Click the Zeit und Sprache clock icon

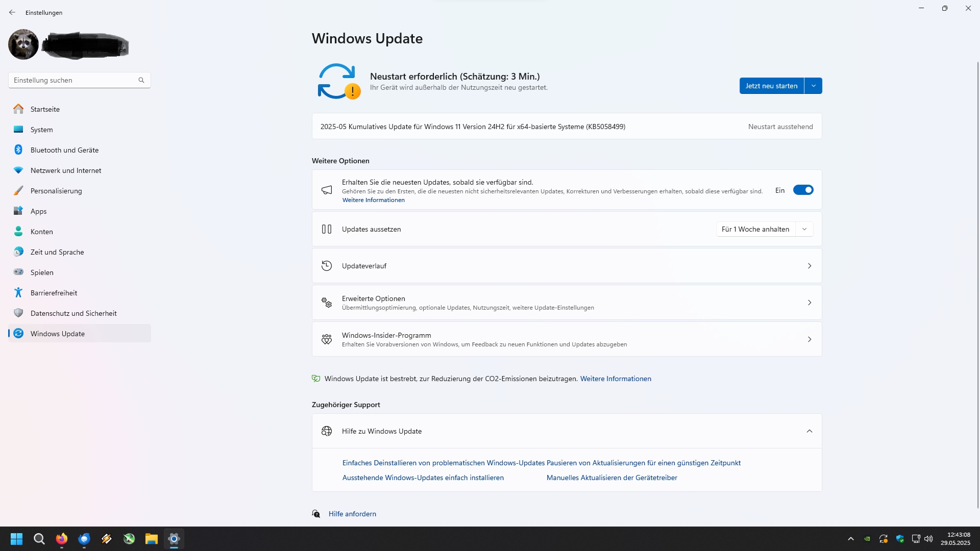18,252
